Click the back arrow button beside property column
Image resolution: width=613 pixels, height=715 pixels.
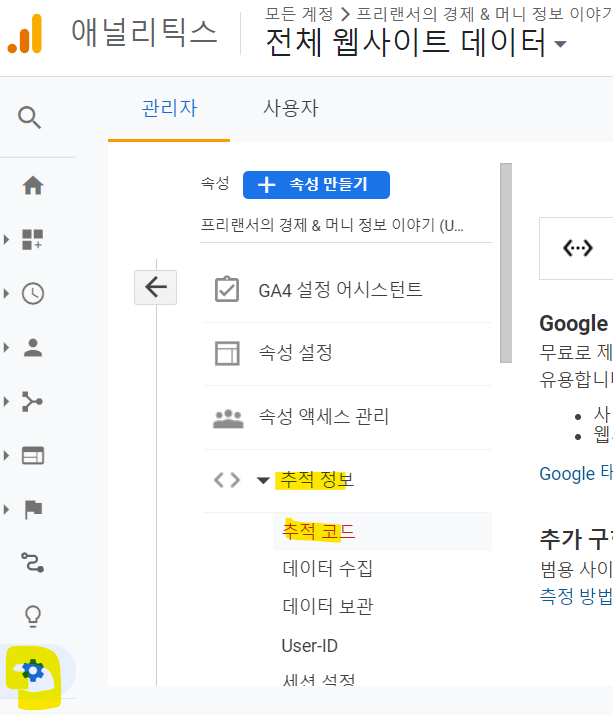click(156, 287)
